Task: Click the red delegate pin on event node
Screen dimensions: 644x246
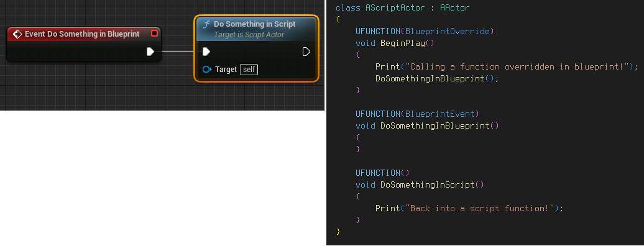Action: click(154, 34)
